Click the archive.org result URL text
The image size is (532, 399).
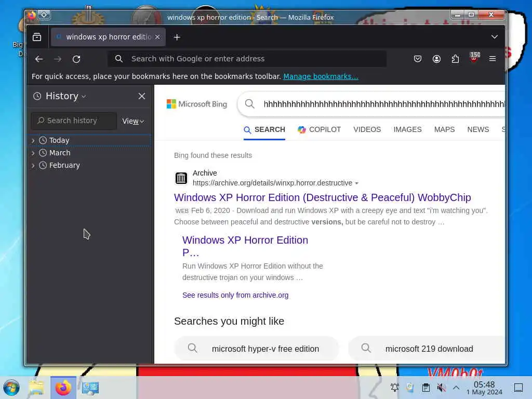point(272,183)
